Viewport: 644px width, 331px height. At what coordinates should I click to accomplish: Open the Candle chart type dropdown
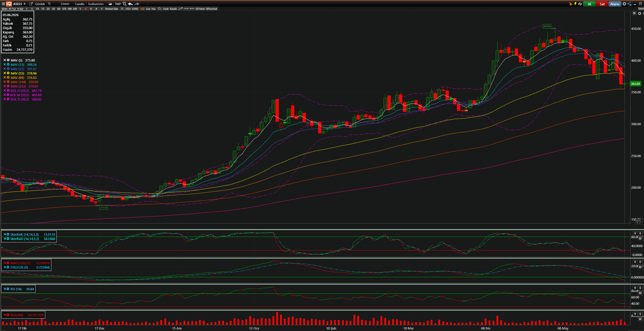coord(80,4)
